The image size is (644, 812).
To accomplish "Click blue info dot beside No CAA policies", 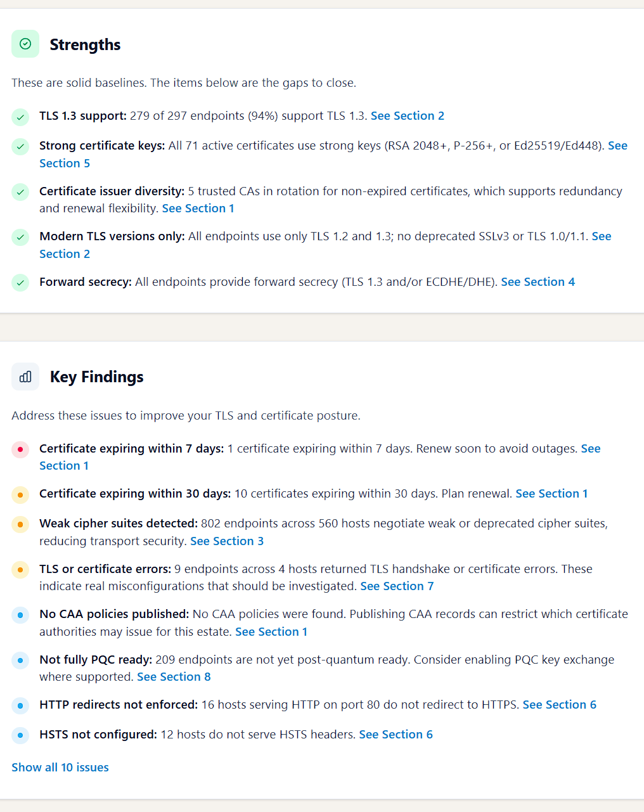I will click(x=20, y=615).
